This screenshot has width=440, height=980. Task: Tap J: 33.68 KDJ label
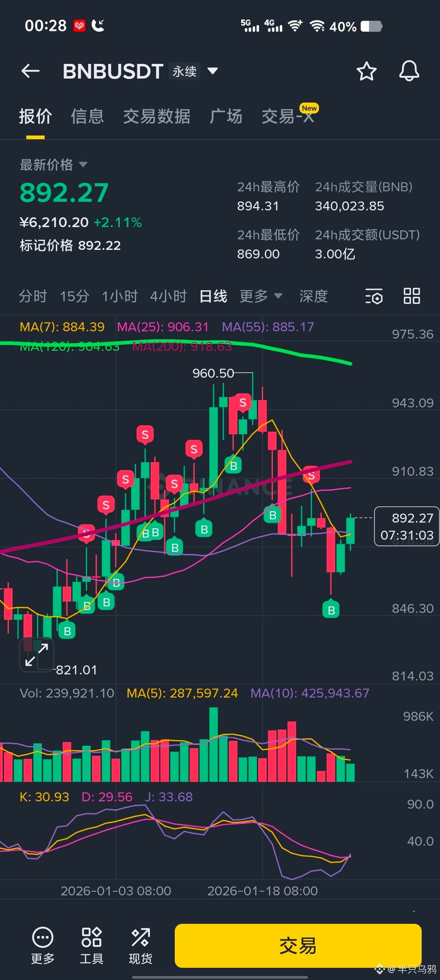click(169, 797)
